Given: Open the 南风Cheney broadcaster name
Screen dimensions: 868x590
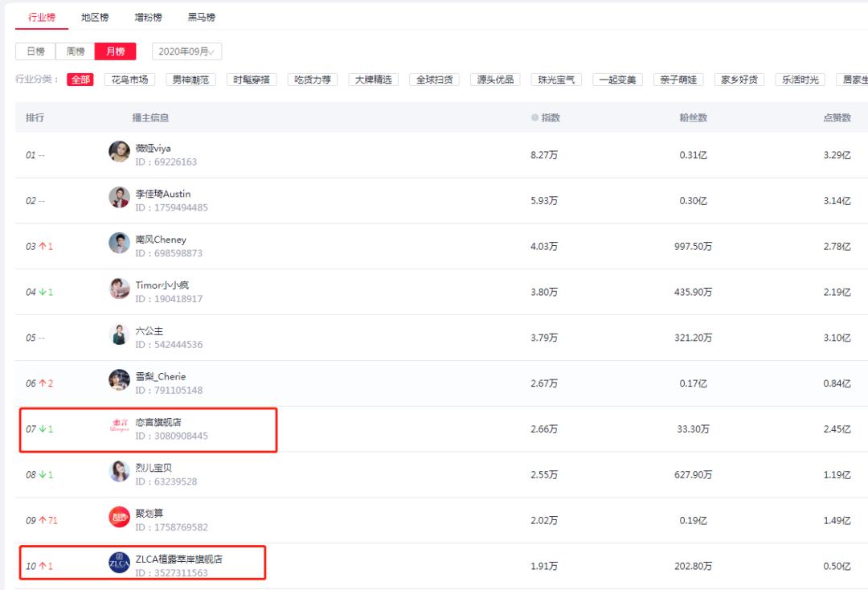Looking at the screenshot, I should click(161, 239).
